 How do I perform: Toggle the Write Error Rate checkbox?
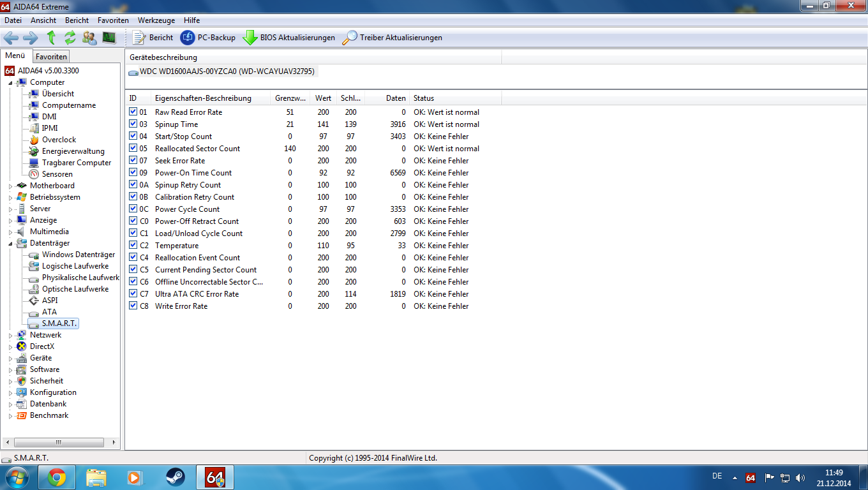[x=133, y=306]
